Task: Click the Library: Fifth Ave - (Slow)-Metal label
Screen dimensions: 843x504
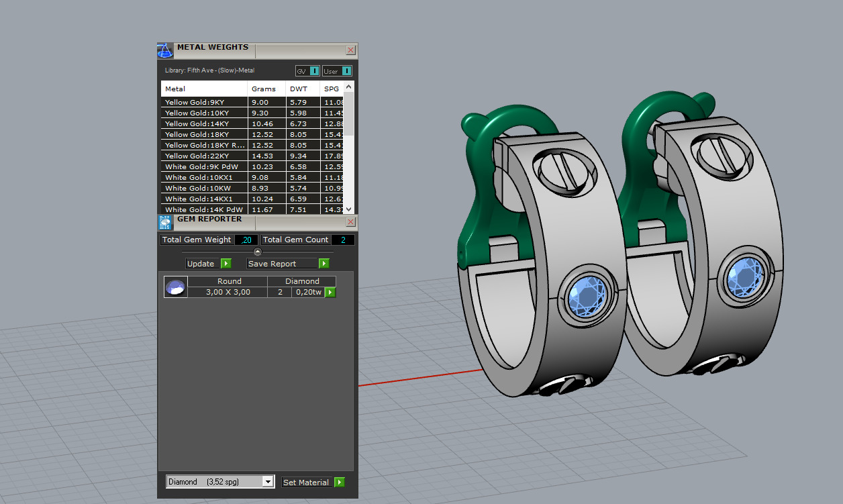Action: [x=209, y=70]
